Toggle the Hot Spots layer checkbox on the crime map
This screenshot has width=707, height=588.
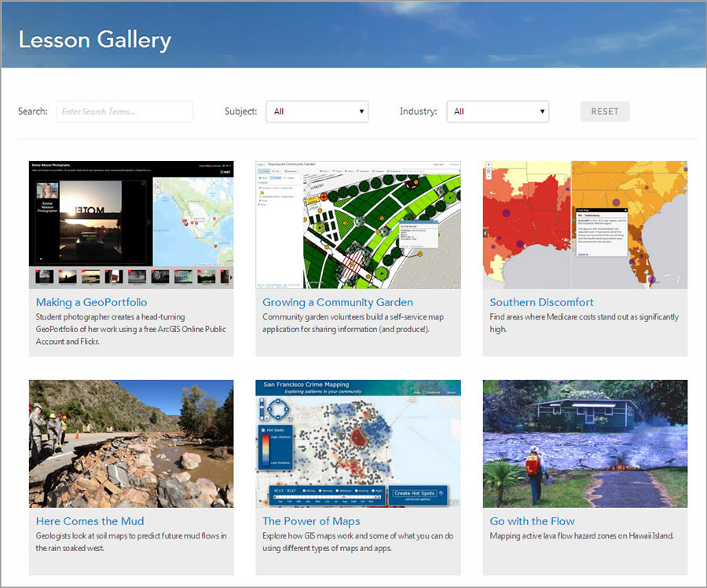(264, 429)
